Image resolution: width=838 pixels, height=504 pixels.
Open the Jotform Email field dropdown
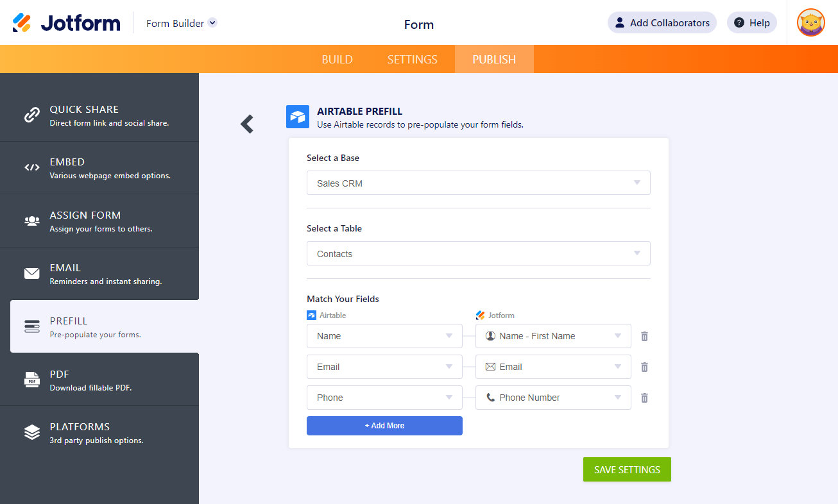(x=552, y=367)
